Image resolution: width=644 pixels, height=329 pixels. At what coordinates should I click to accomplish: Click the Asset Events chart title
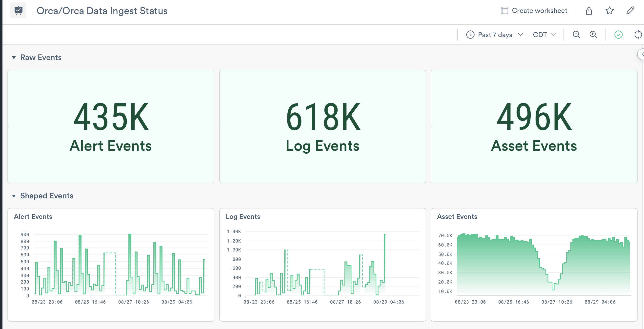[457, 217]
